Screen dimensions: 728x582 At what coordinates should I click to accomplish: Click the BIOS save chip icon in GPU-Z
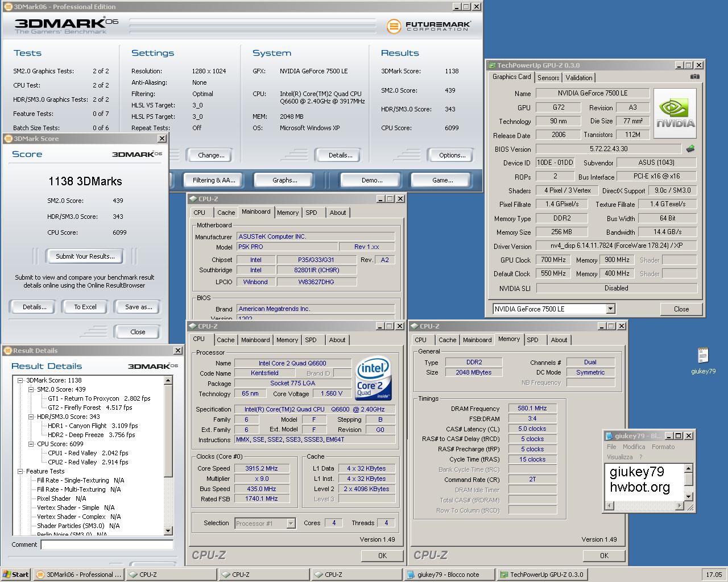pos(690,149)
